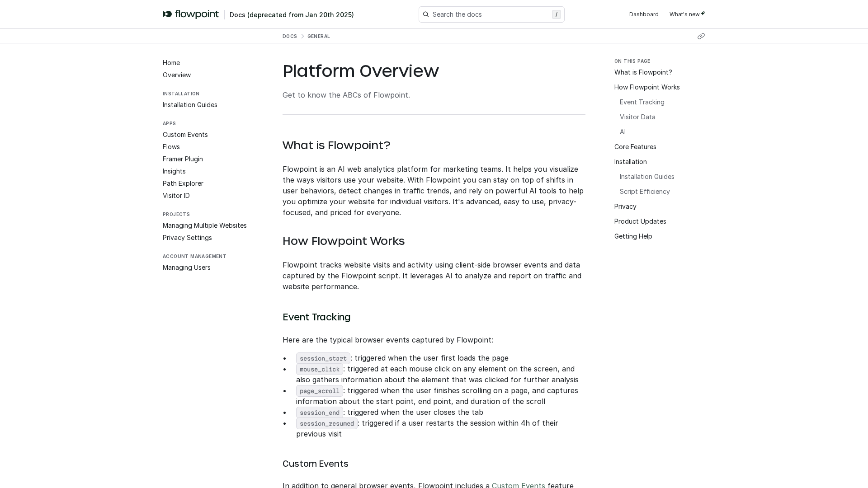Image resolution: width=868 pixels, height=488 pixels.
Task: Open Installation Guides in left sidebar
Action: coord(190,105)
